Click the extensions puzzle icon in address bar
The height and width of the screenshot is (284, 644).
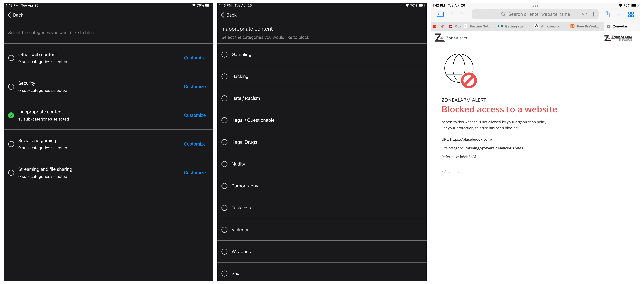(x=584, y=14)
